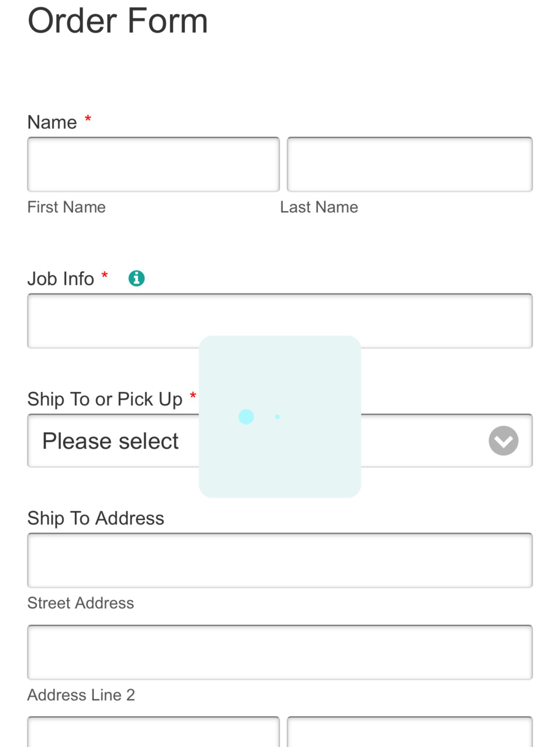Screen dimensions: 560x747
Task: Select the Job Info text field
Action: coord(280,321)
